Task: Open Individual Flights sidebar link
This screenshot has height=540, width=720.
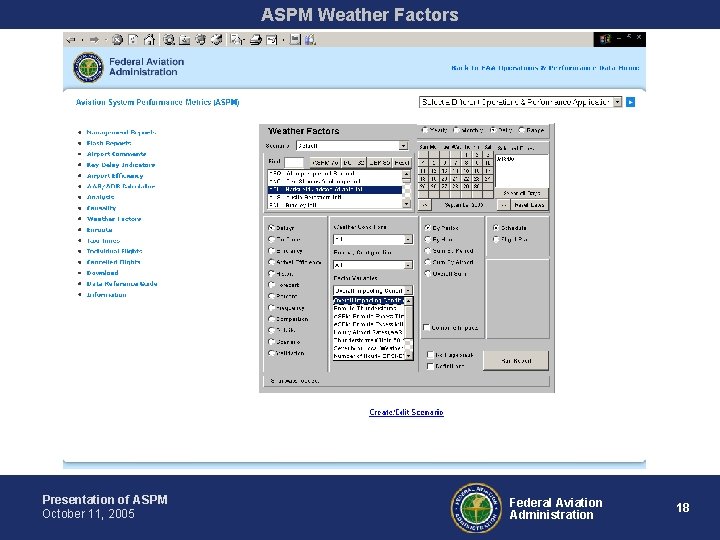Action: 114,251
